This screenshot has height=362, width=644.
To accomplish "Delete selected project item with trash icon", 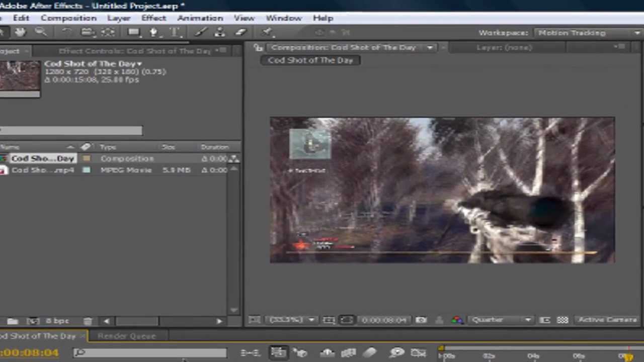I will 88,321.
